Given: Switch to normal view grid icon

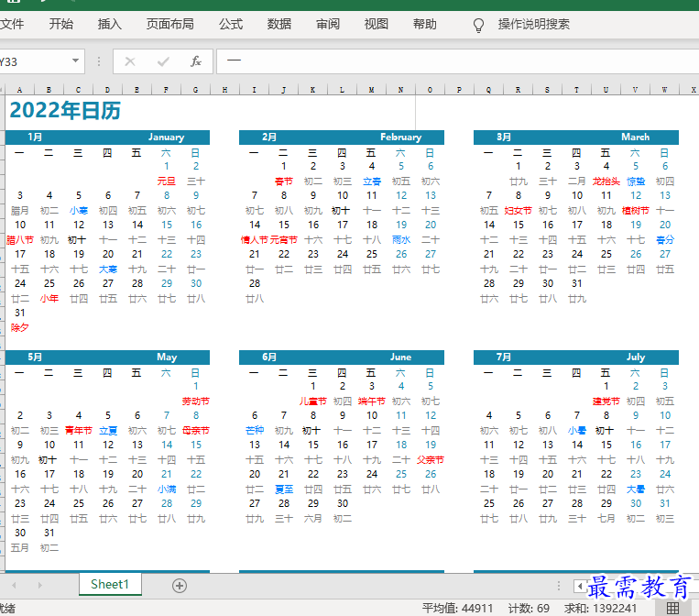Looking at the screenshot, I should [672, 608].
